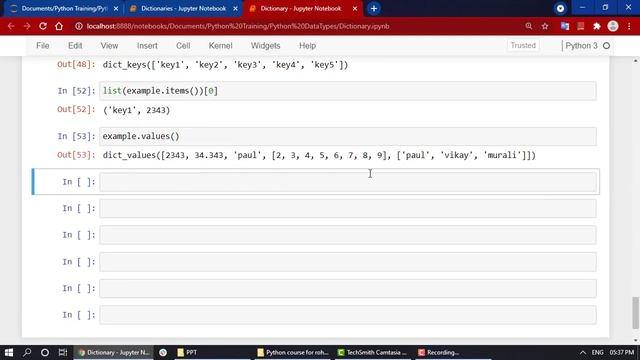Click the In [53]: prompt label

click(x=76, y=136)
